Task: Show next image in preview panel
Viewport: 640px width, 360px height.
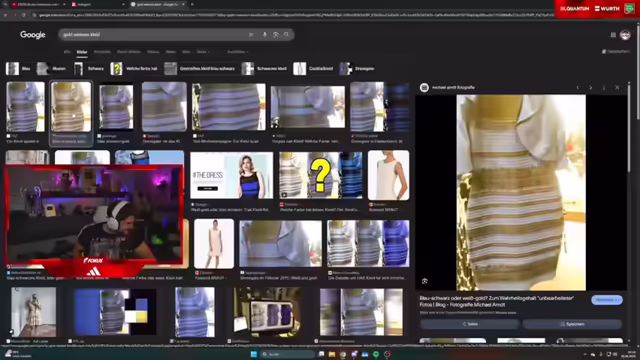Action: pyautogui.click(x=591, y=87)
